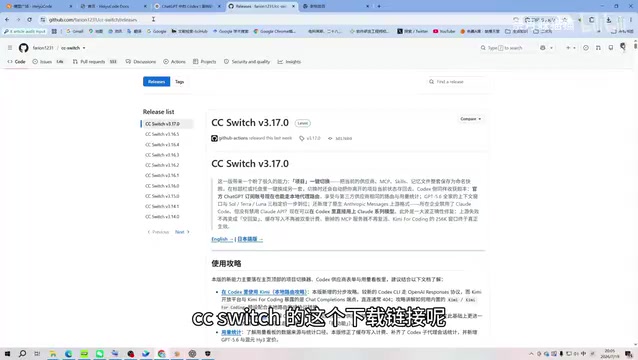Focus the GitHub Type to search box
Viewport: 638px width, 360px height.
pyautogui.click(x=507, y=48)
